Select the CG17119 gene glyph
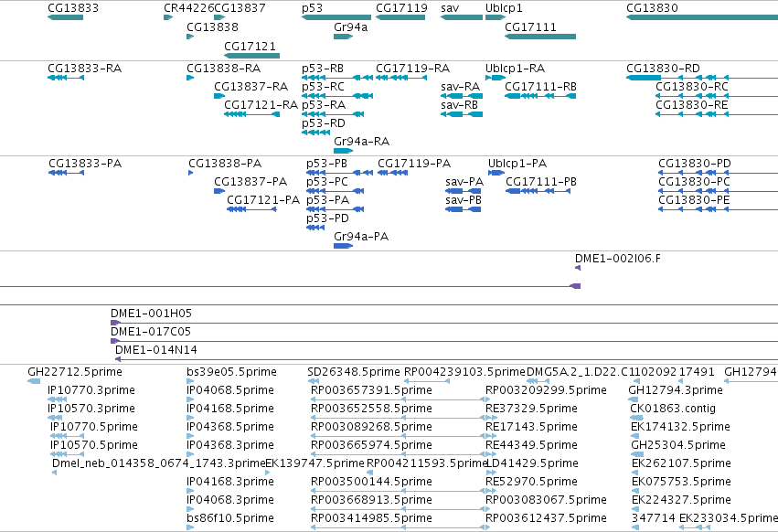This screenshot has width=778, height=532. tap(400, 17)
